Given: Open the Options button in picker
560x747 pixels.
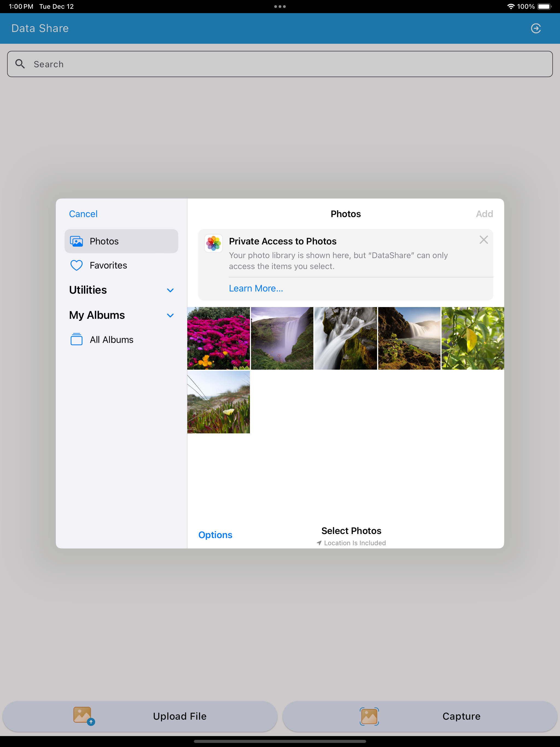Looking at the screenshot, I should coord(215,535).
